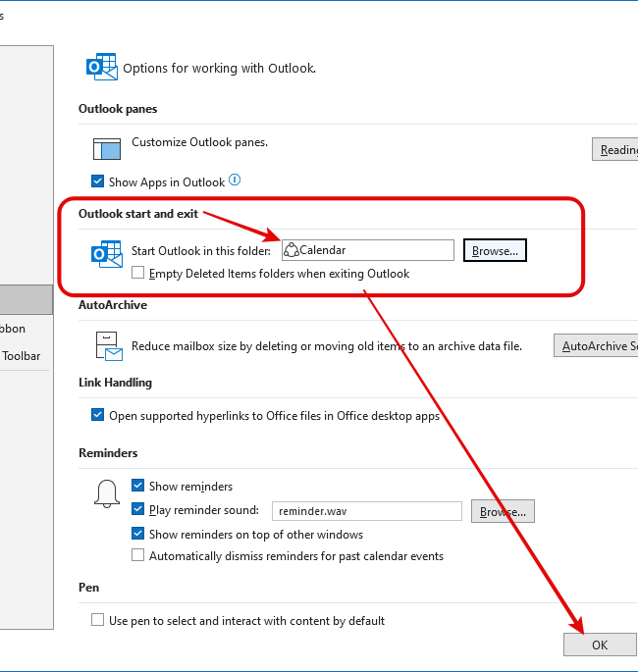The width and height of the screenshot is (638, 672).
Task: Click the AutoArchive mailbox icon
Action: pos(109,346)
